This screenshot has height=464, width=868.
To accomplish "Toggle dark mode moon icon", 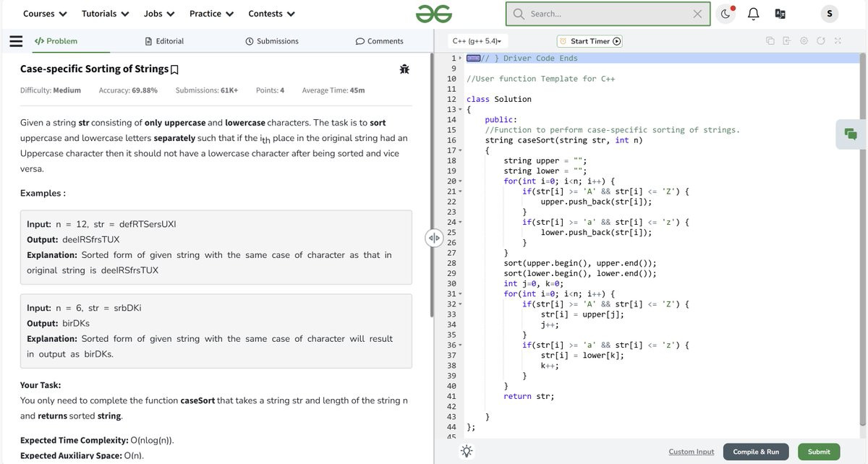I will 726,14.
